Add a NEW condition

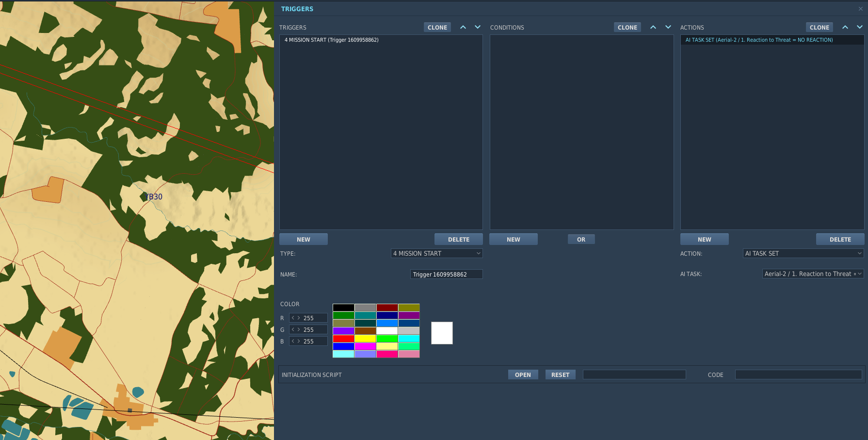514,239
